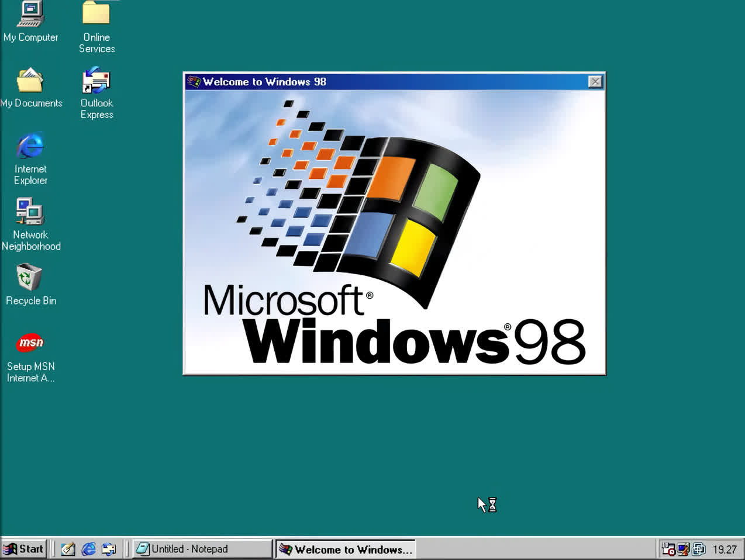Viewport: 745px width, 560px height.
Task: Open the Start menu
Action: (23, 549)
